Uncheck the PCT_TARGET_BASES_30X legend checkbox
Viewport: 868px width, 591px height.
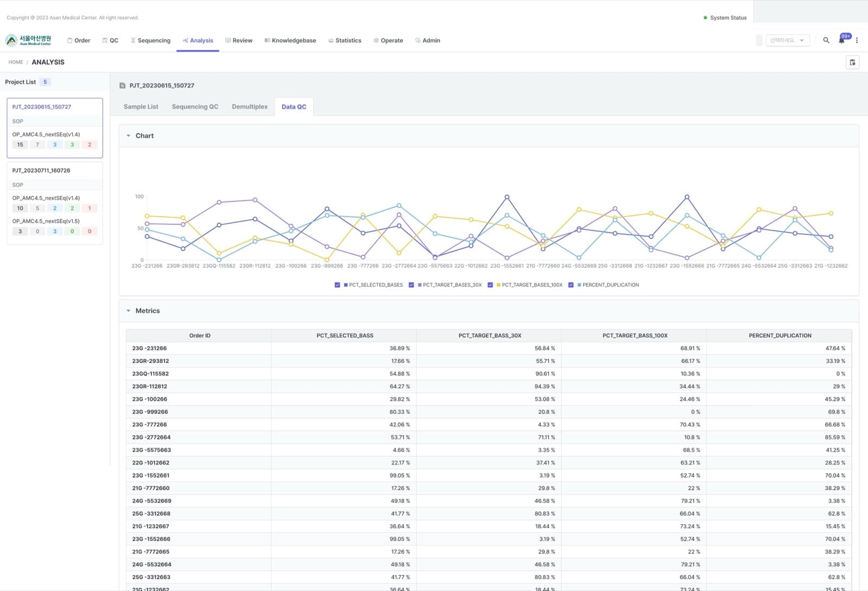point(411,285)
